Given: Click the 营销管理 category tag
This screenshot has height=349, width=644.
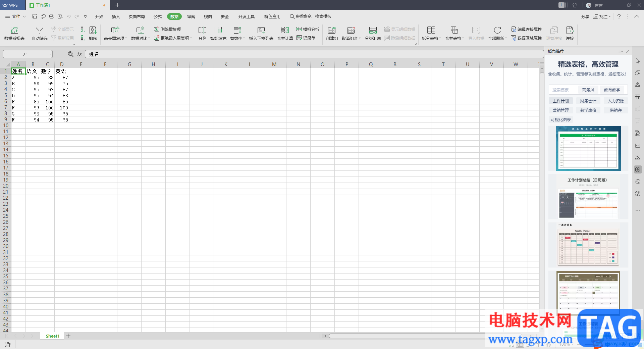Looking at the screenshot, I should [561, 110].
